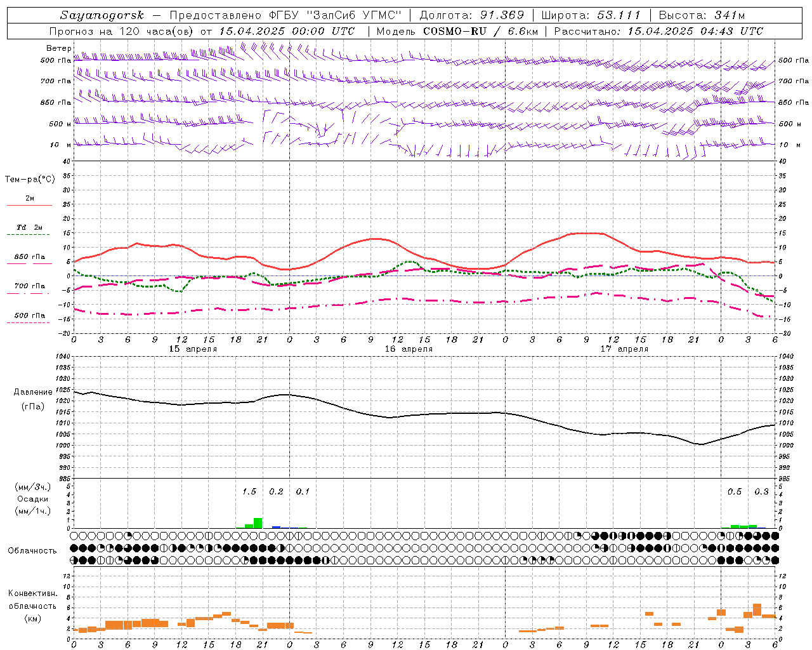This screenshot has height=650, width=812.
Task: Click the Облачность row label
Action: tap(32, 550)
